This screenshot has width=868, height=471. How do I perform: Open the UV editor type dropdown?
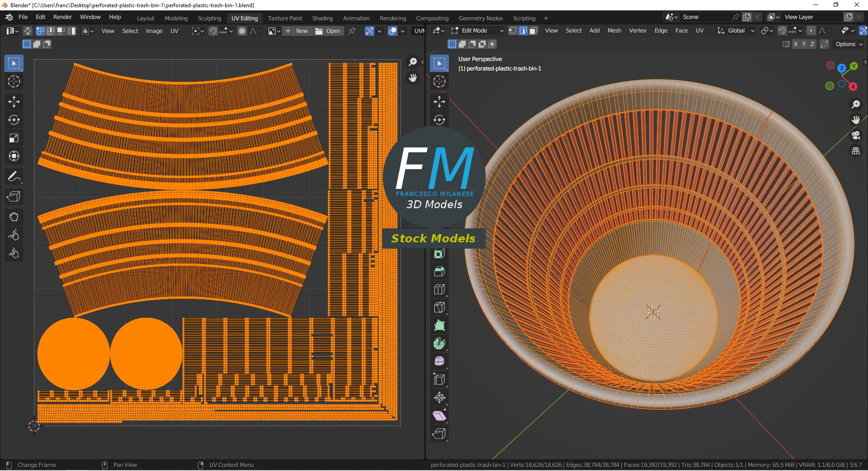(x=12, y=31)
